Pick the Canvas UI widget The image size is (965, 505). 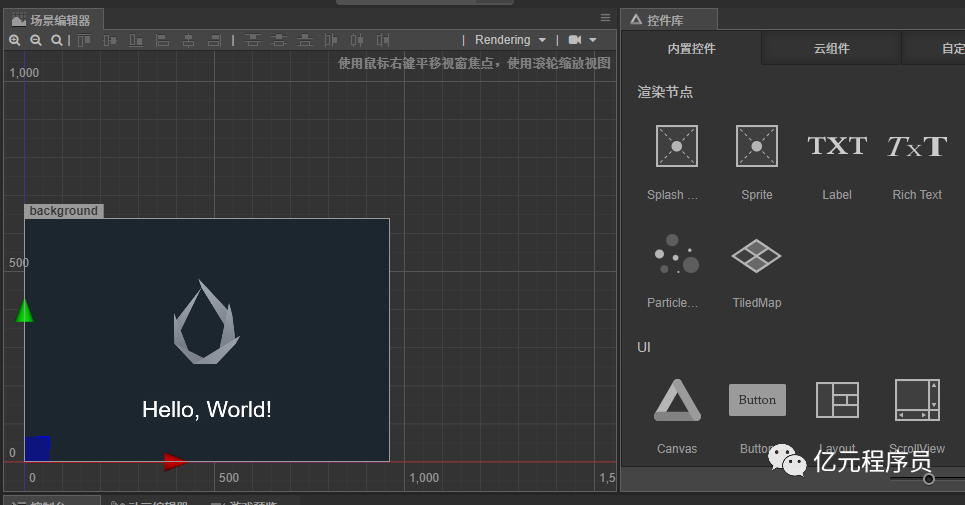point(677,416)
